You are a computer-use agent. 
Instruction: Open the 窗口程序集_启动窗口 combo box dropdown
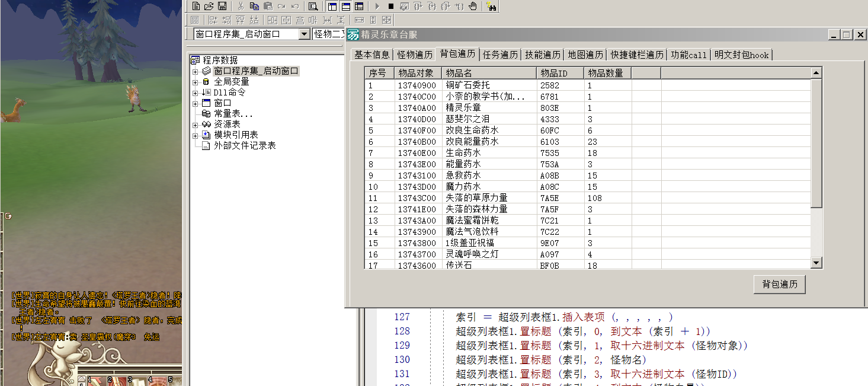[x=305, y=34]
